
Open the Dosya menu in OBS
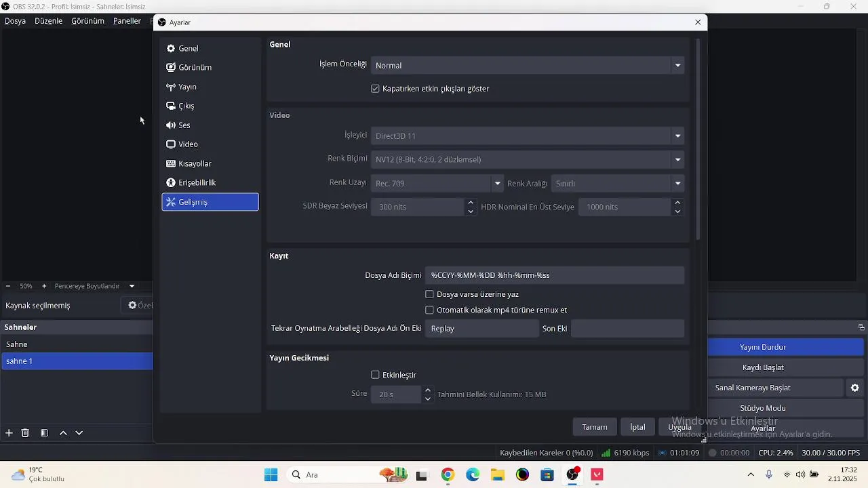click(x=15, y=21)
